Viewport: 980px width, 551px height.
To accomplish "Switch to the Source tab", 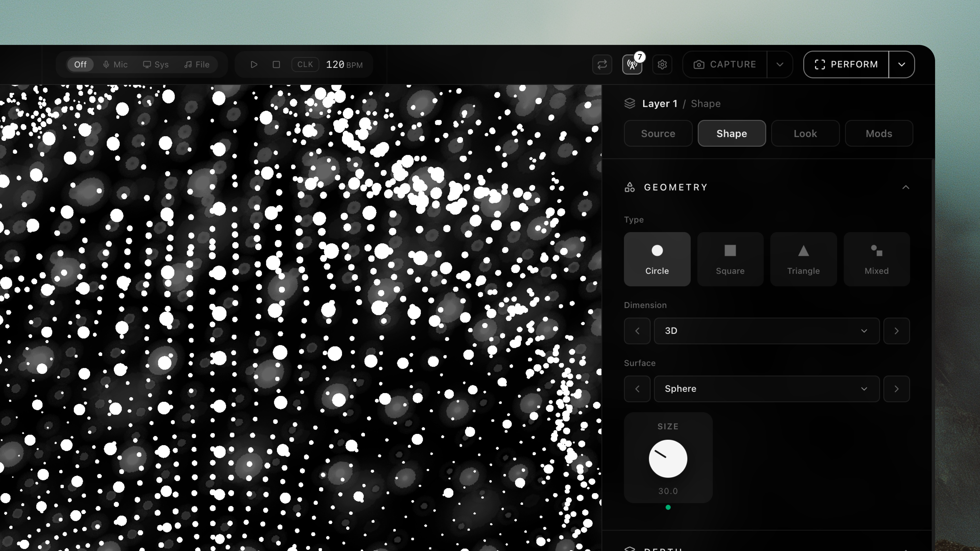I will click(x=658, y=133).
